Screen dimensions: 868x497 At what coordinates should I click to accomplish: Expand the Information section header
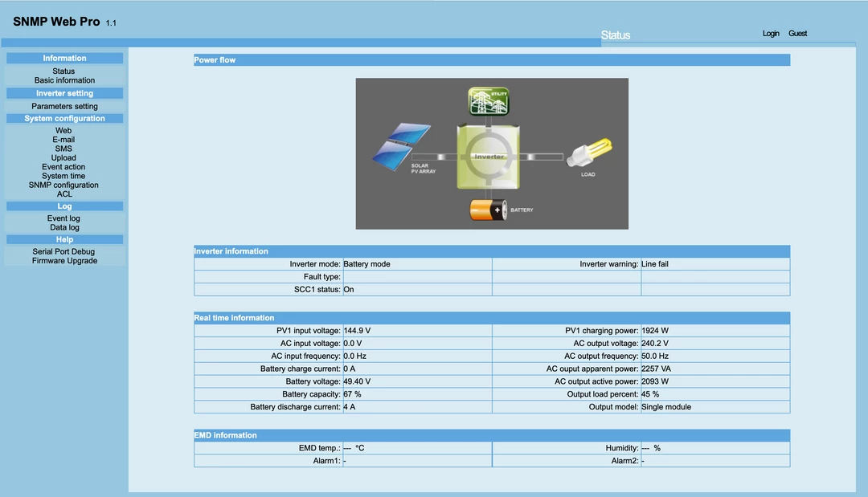(x=64, y=57)
